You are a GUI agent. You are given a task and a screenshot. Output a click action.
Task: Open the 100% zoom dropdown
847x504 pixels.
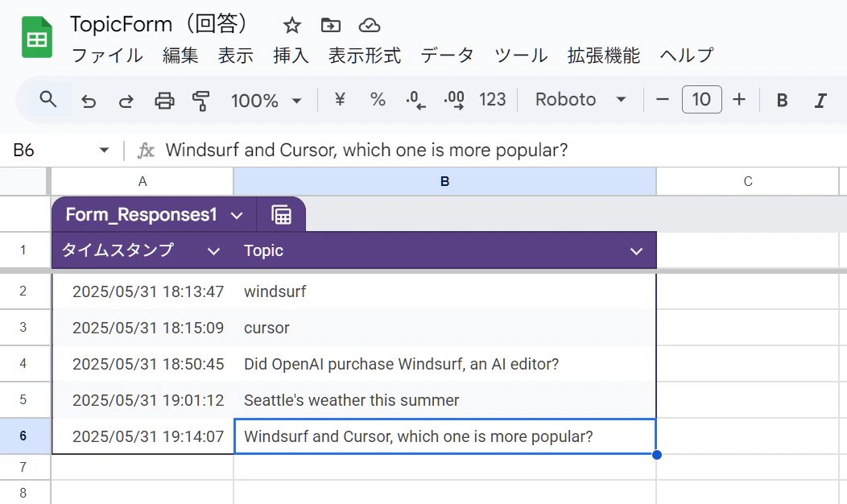(x=266, y=101)
